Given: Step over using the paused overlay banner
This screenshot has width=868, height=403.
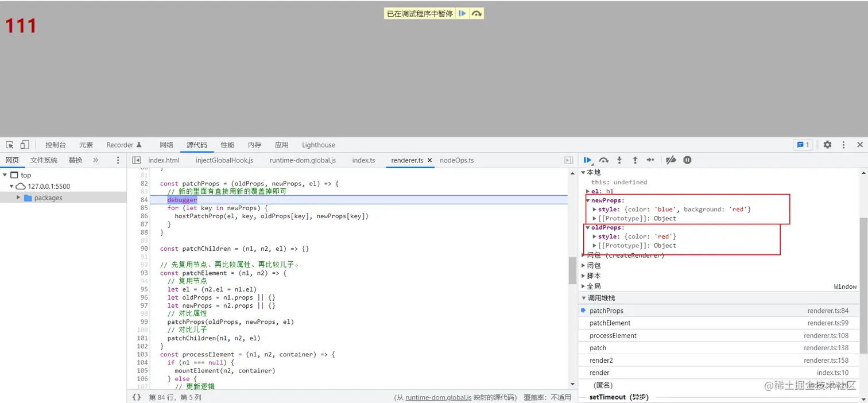Looking at the screenshot, I should 476,13.
